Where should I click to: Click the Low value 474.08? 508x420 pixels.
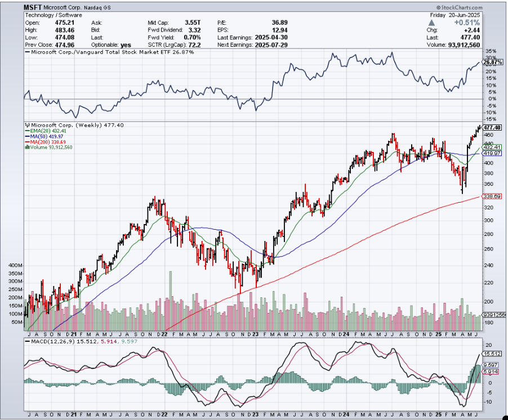(x=64, y=37)
